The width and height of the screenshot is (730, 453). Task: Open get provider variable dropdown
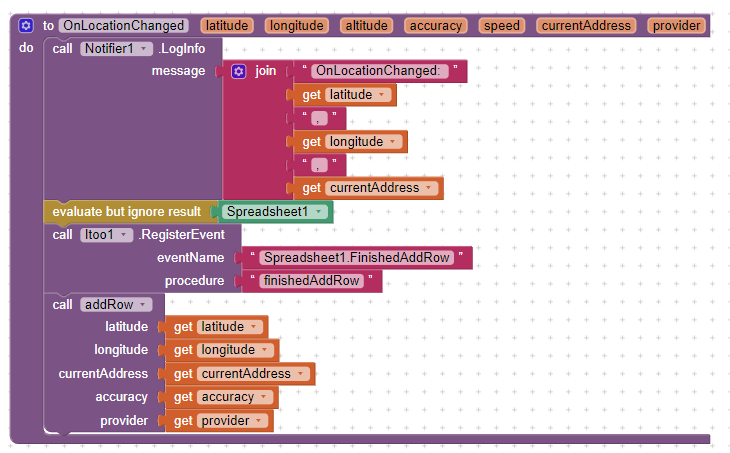[x=257, y=421]
